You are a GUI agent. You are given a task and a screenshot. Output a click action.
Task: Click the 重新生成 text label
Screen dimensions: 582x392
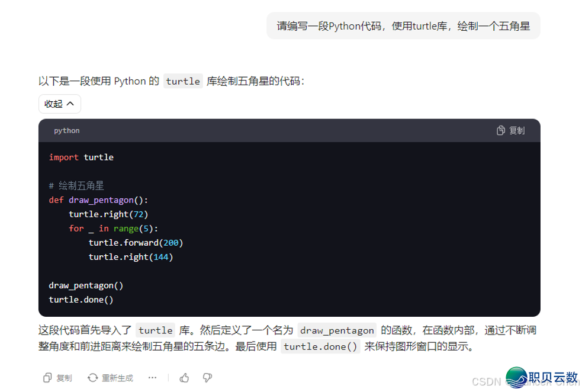coord(117,378)
